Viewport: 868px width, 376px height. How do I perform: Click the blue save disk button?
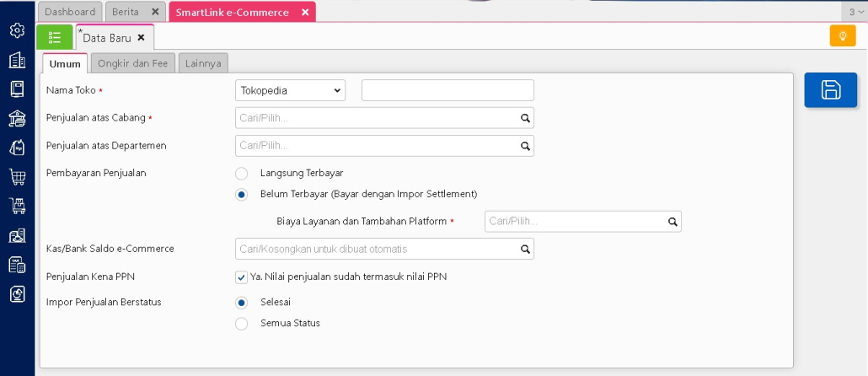830,90
